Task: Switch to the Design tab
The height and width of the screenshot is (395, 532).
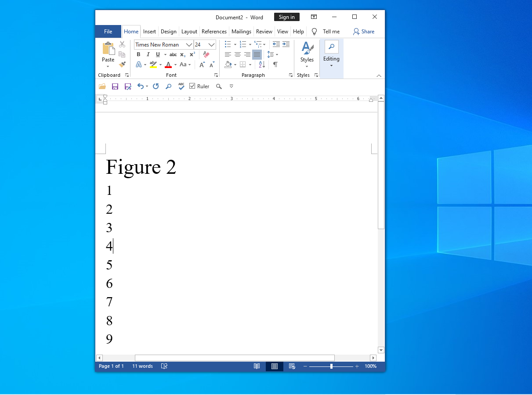Action: 169,32
